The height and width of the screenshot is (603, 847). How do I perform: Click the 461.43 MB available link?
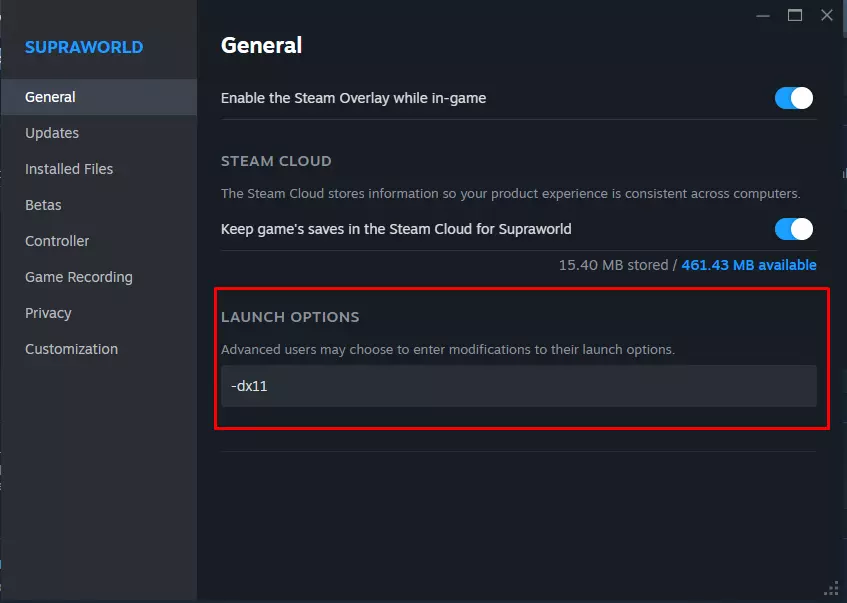click(749, 265)
